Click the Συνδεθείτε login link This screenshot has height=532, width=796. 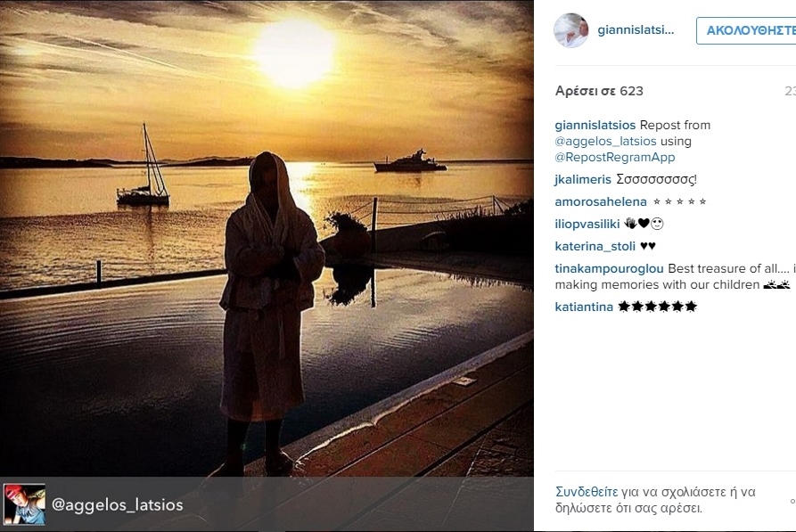click(x=587, y=492)
